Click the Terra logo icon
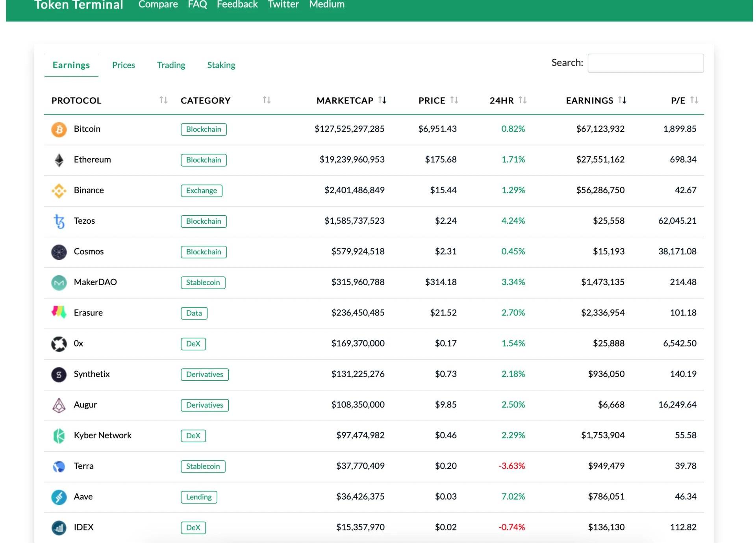The image size is (756, 543). [59, 467]
